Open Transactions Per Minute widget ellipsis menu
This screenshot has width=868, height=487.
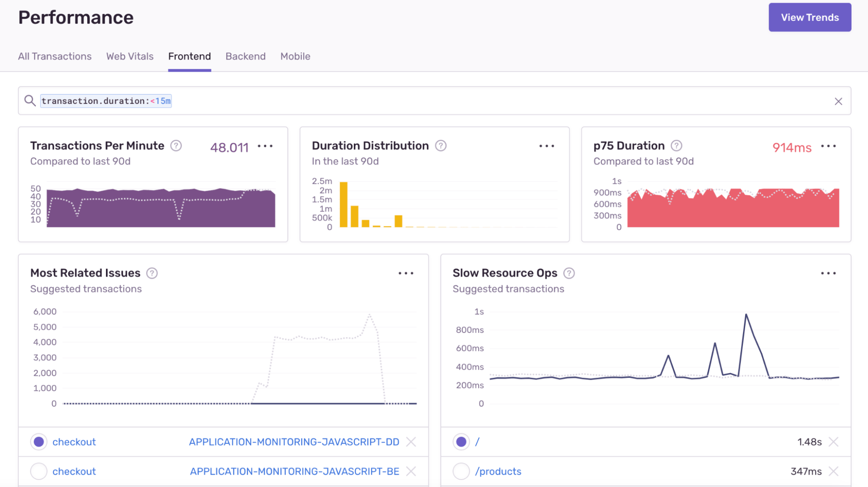pos(265,146)
